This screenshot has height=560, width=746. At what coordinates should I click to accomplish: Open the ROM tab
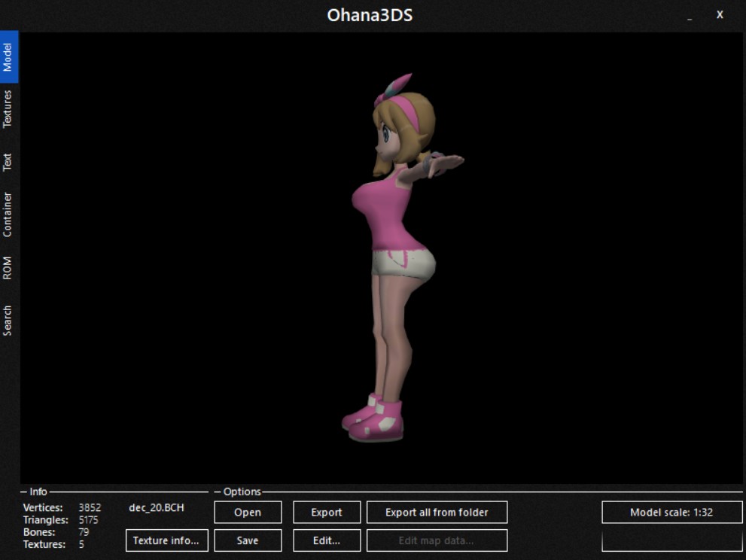point(7,268)
